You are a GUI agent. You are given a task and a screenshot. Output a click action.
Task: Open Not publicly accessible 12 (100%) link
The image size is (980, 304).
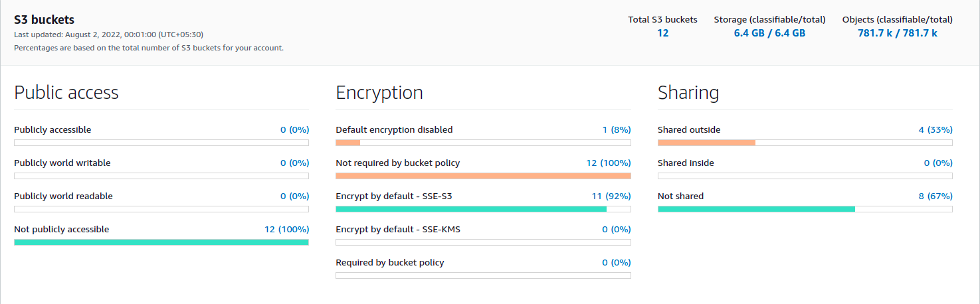286,230
